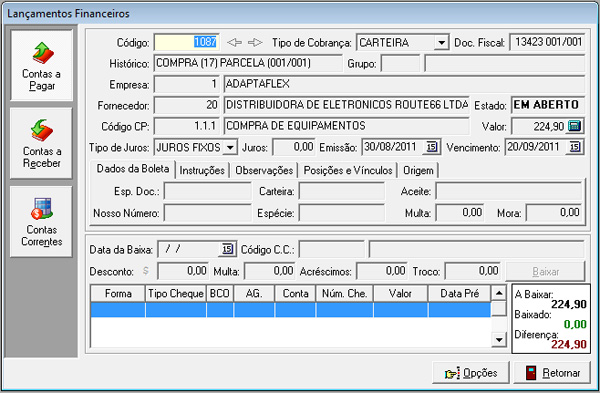Click the Aceite field
Screen dimensions: 600x393
[x=509, y=191]
